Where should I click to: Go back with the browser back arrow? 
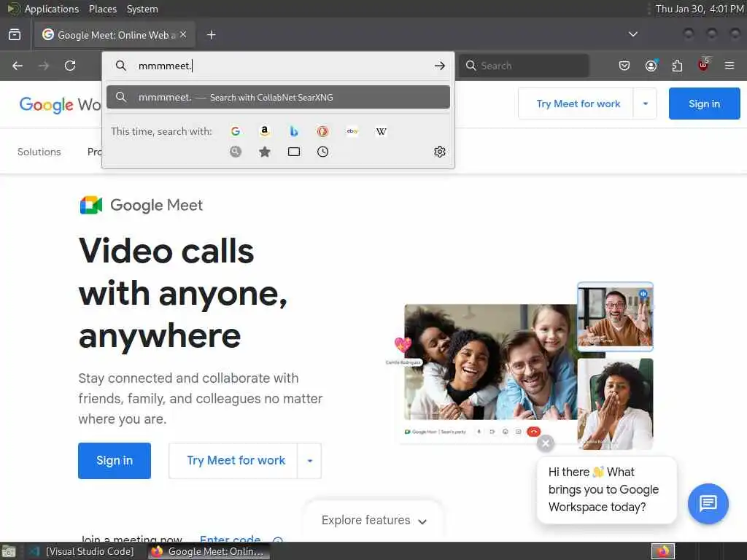point(18,66)
